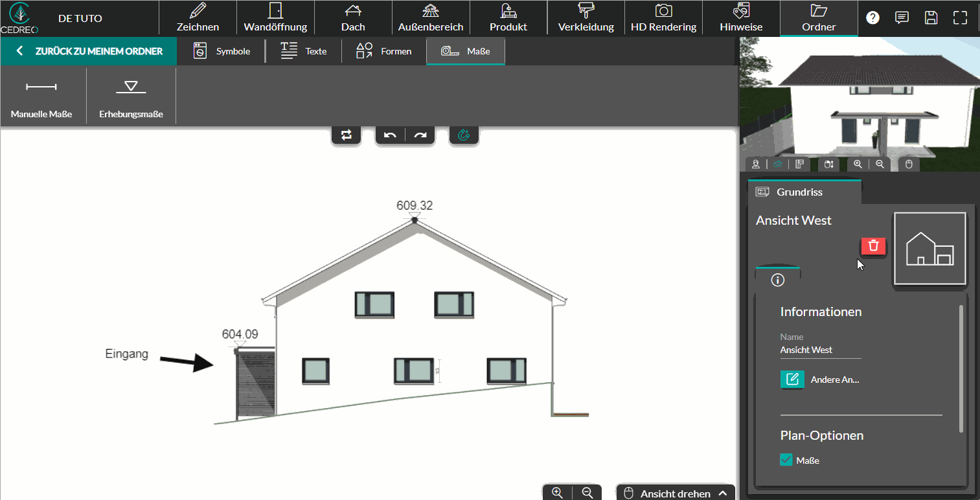980x500 pixels.
Task: Toggle fullscreen mode icon
Action: 960,17
